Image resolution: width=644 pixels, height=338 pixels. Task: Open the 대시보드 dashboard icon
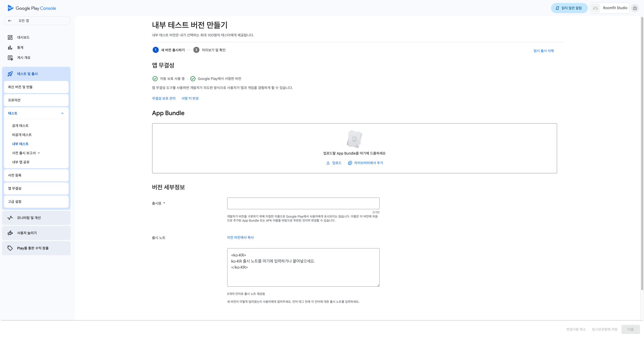(10, 37)
